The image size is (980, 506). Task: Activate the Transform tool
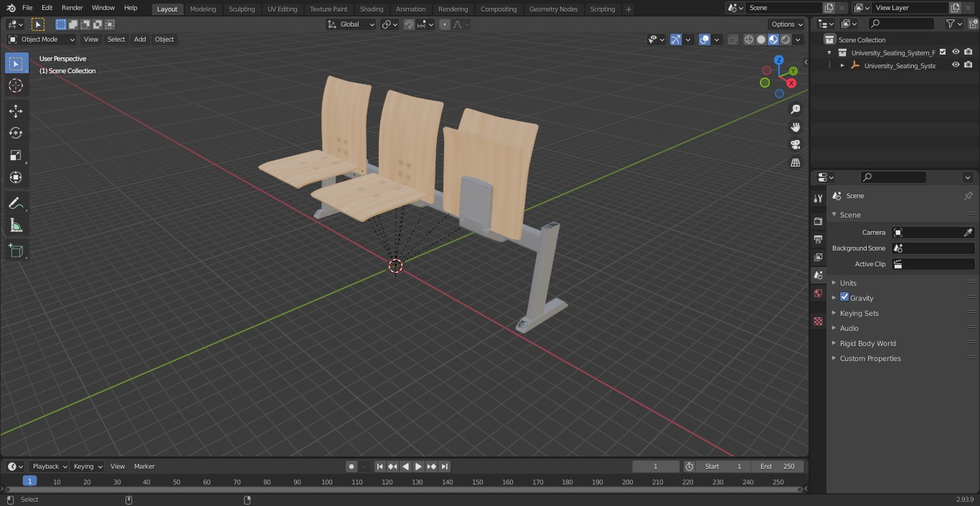[x=16, y=177]
